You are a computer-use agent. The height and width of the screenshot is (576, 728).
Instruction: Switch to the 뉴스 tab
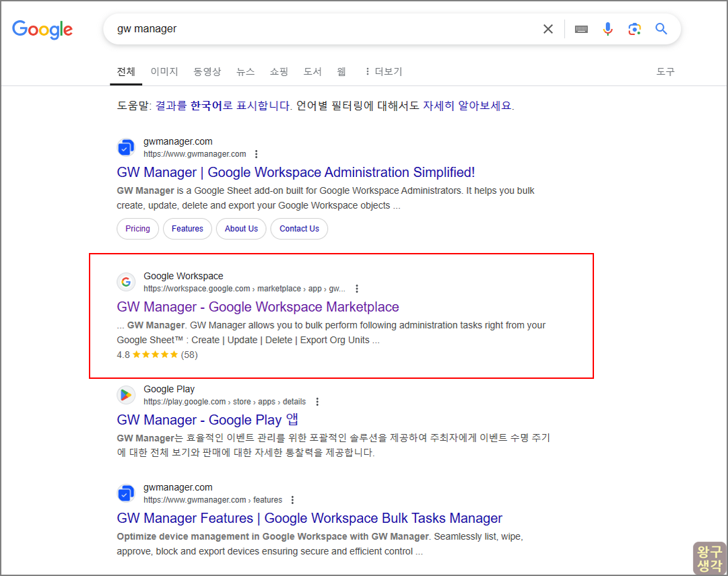pyautogui.click(x=245, y=71)
